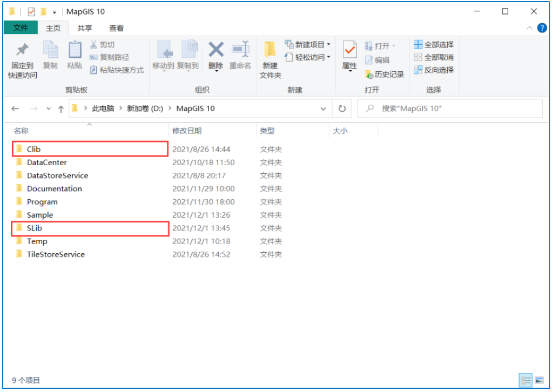Image resolution: width=552 pixels, height=392 pixels.
Task: Click Paste shortcut (粘贴快捷方式)
Action: (117, 70)
